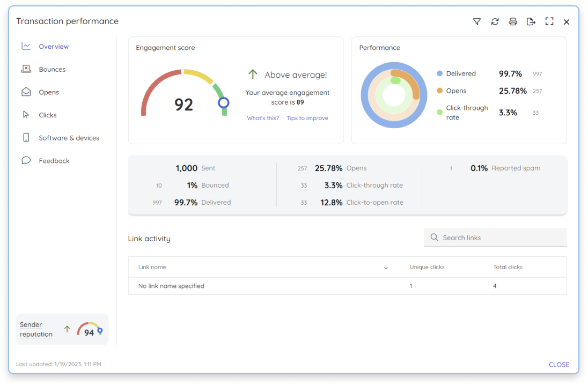588x386 pixels.
Task: Refresh the transaction performance data
Action: tap(495, 22)
